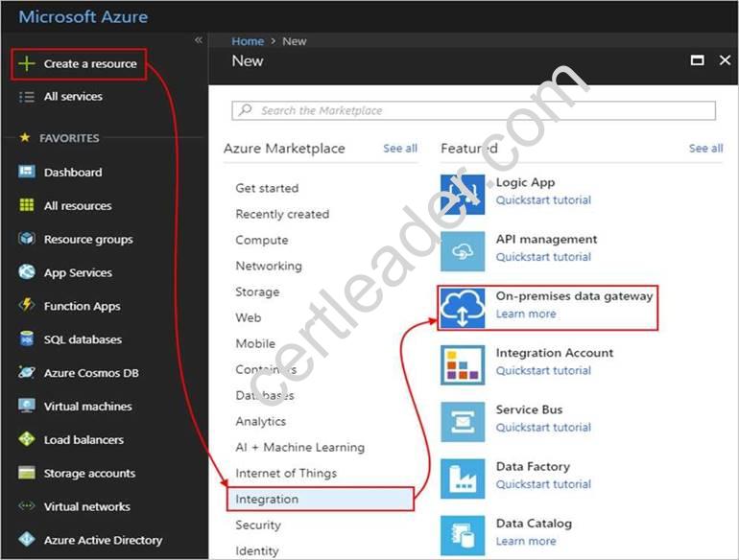Click the Dashboard icon in the sidebar
Screen dimensions: 739x560
coord(27,172)
